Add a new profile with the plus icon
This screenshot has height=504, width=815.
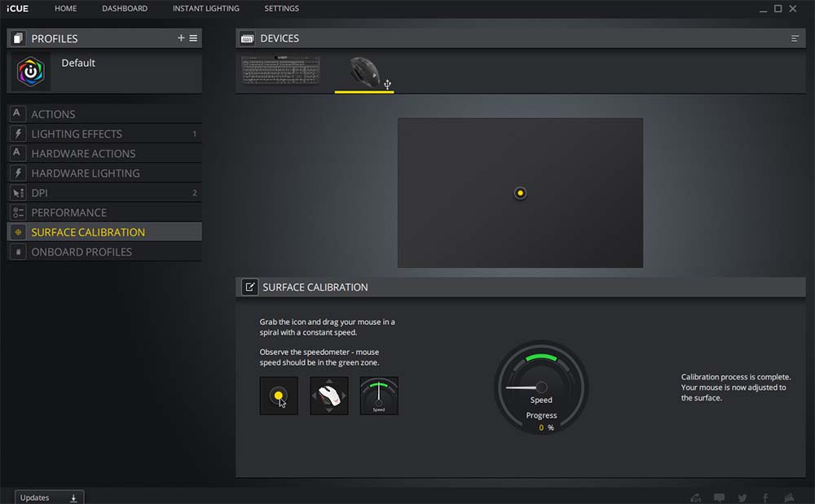(181, 38)
